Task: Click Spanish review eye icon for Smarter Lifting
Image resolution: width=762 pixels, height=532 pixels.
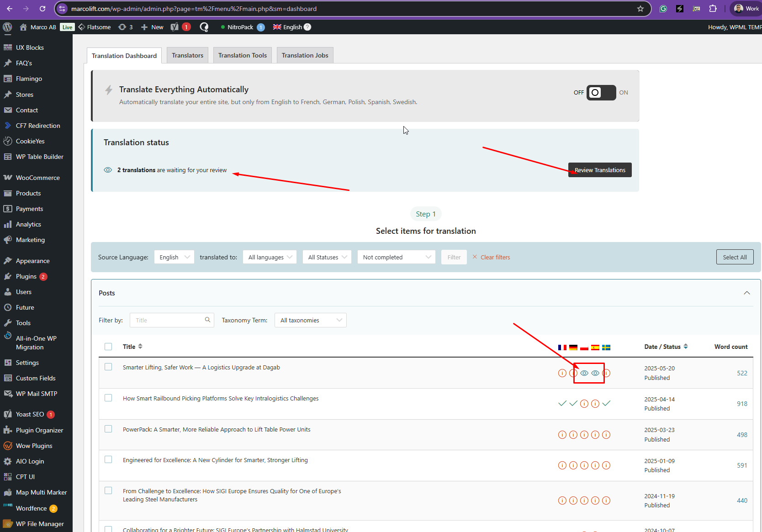Action: pyautogui.click(x=595, y=373)
